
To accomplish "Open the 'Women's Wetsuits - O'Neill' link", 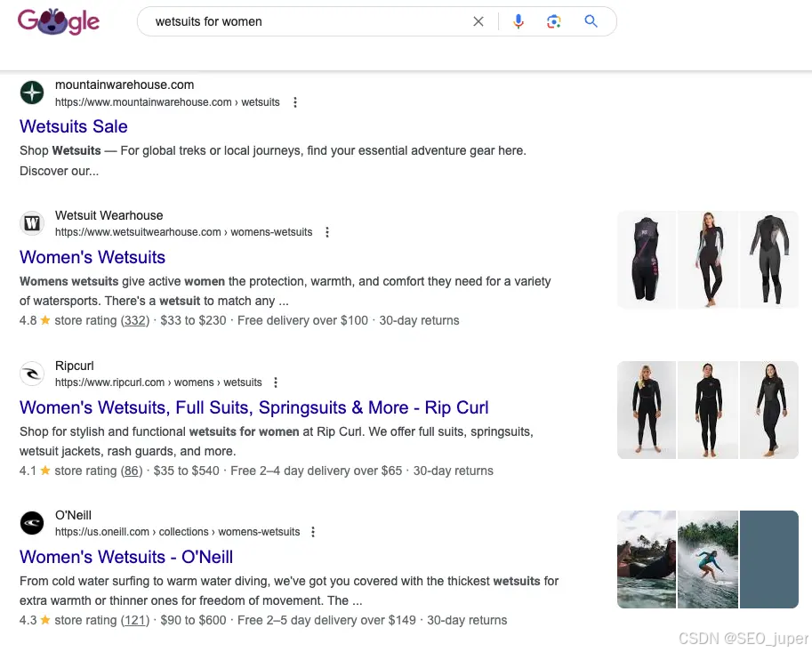I will click(x=126, y=557).
